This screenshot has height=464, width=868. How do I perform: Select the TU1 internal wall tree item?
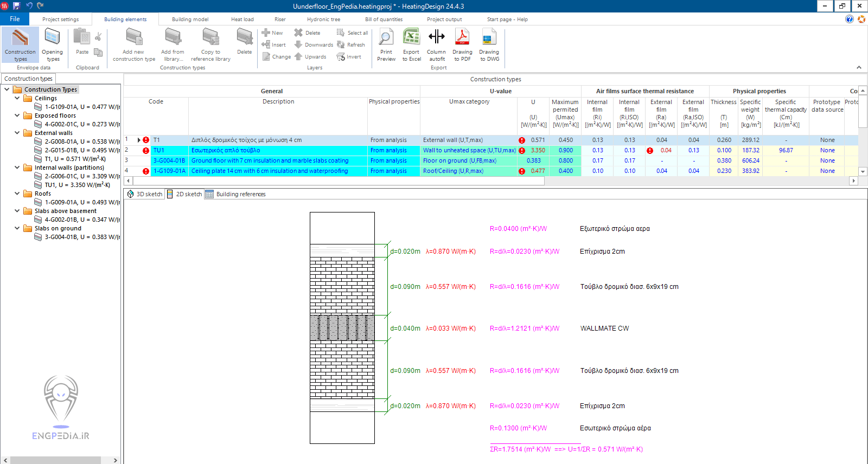[77, 185]
